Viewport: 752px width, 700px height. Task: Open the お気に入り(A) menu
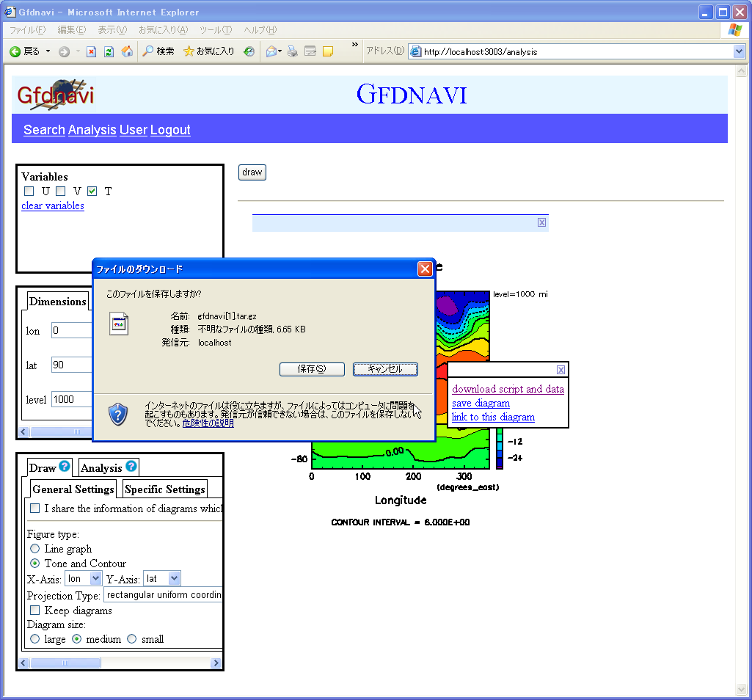(x=163, y=30)
